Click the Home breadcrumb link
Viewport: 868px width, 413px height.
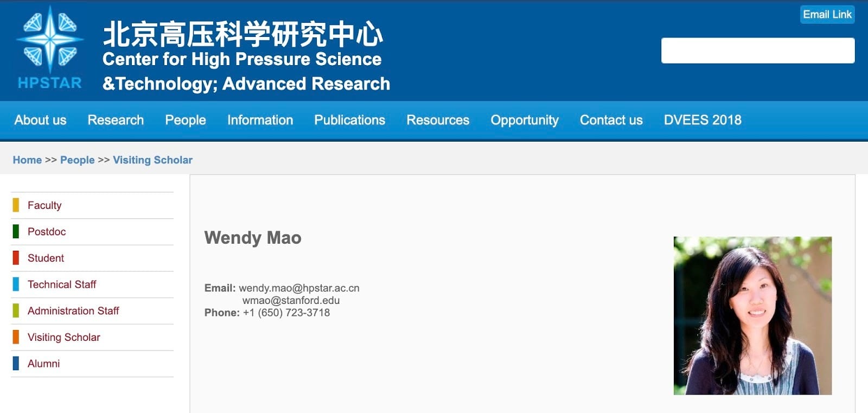tap(27, 160)
